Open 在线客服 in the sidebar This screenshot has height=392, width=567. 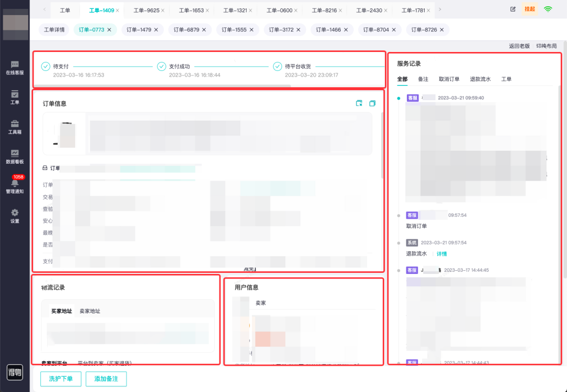coord(15,68)
